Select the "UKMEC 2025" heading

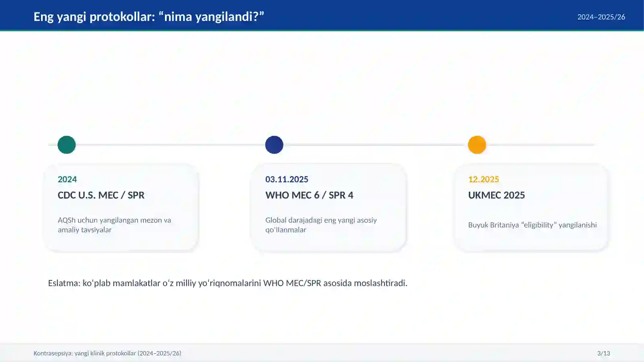tap(496, 195)
